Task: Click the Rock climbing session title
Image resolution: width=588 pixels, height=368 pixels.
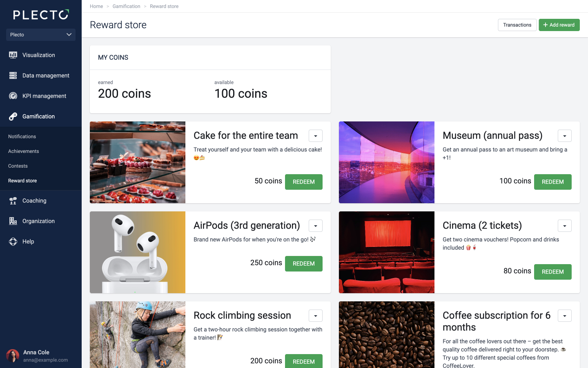Action: point(242,315)
